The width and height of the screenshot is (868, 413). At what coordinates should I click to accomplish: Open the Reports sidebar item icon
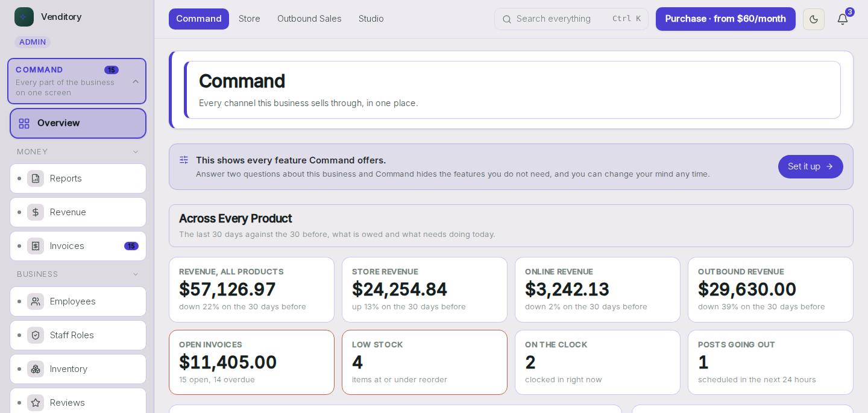(36, 178)
